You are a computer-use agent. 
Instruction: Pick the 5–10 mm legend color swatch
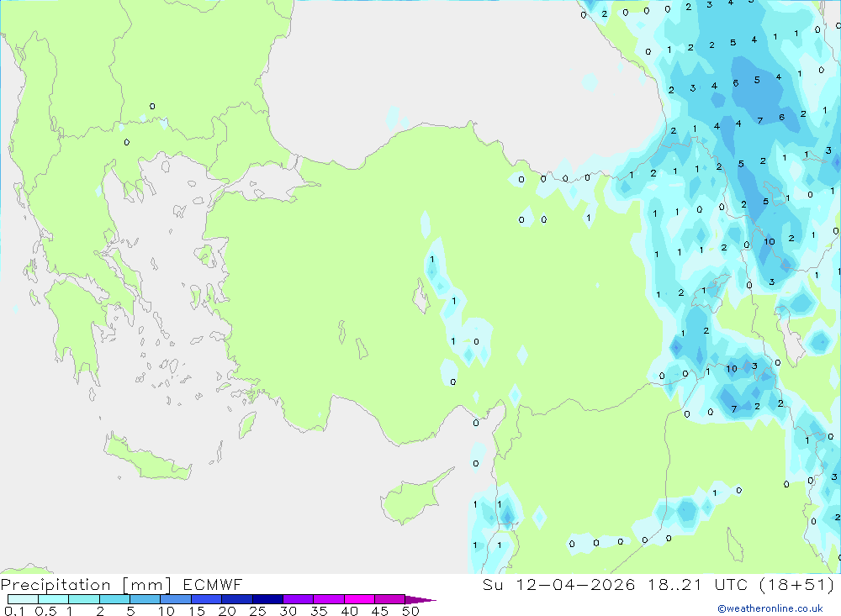145,599
